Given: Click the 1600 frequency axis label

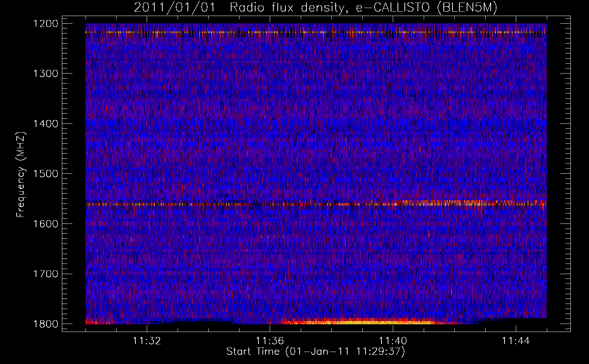Looking at the screenshot, I should point(46,224).
